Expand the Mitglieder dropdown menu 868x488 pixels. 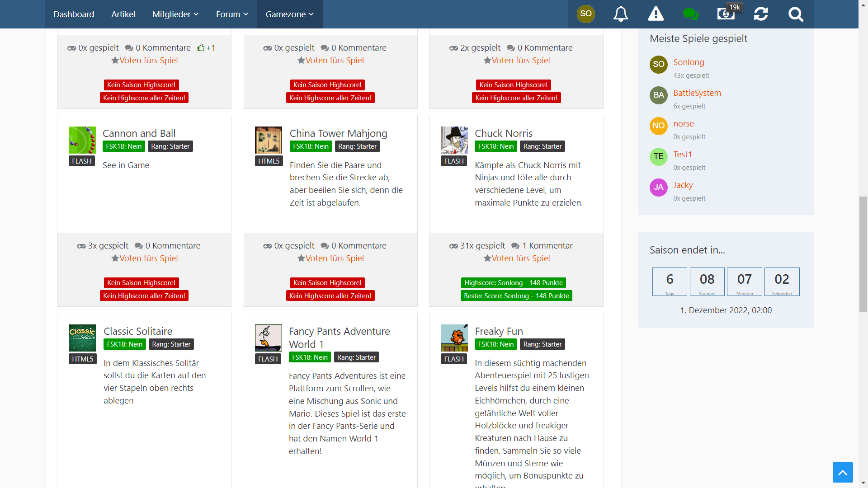coord(175,14)
